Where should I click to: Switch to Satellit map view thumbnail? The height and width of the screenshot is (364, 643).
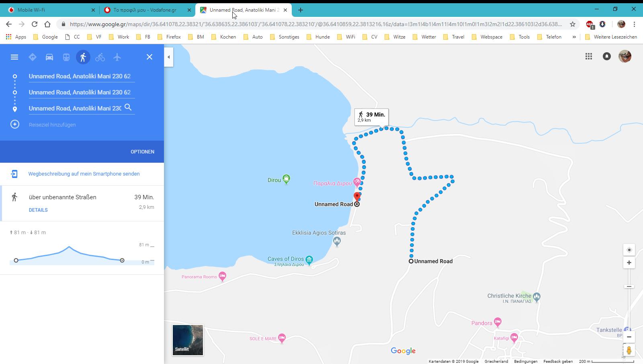[x=188, y=340]
